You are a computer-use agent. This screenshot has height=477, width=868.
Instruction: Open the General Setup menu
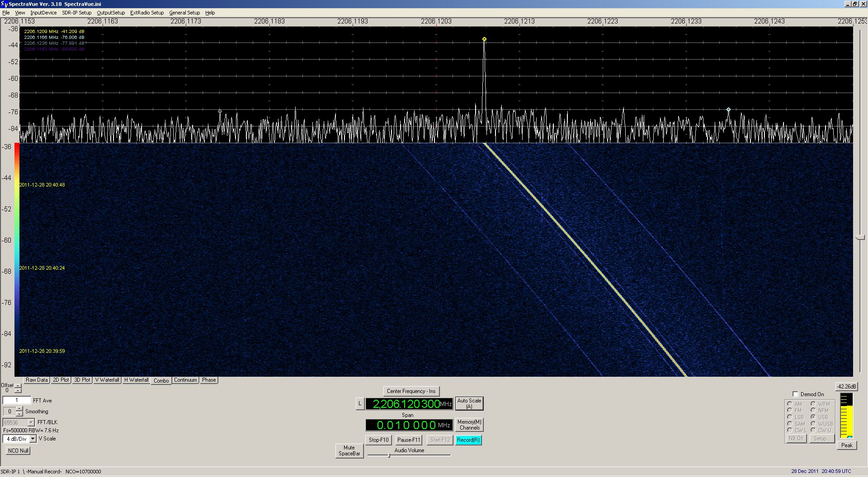[x=184, y=13]
